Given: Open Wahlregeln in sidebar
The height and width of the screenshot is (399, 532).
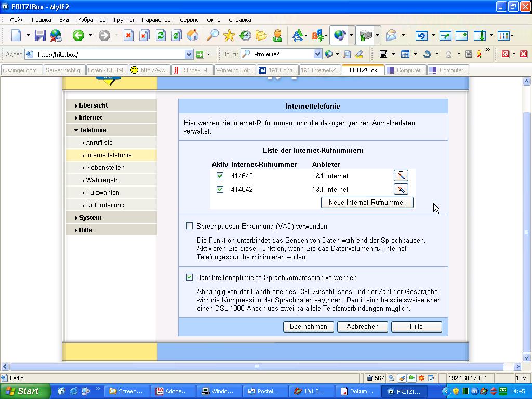Looking at the screenshot, I should [x=102, y=180].
